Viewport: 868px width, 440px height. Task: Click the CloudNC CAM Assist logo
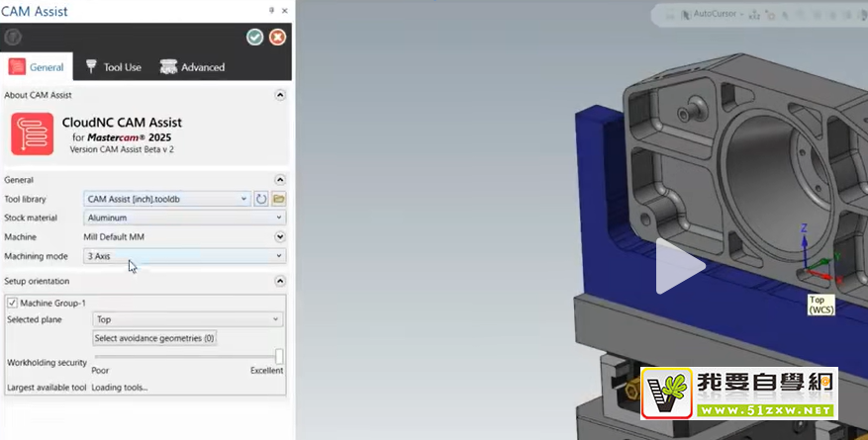[33, 133]
